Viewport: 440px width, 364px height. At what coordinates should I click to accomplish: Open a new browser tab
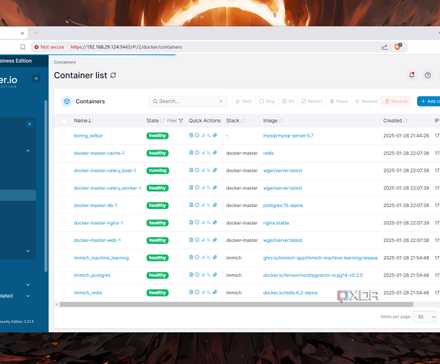pyautogui.click(x=36, y=33)
